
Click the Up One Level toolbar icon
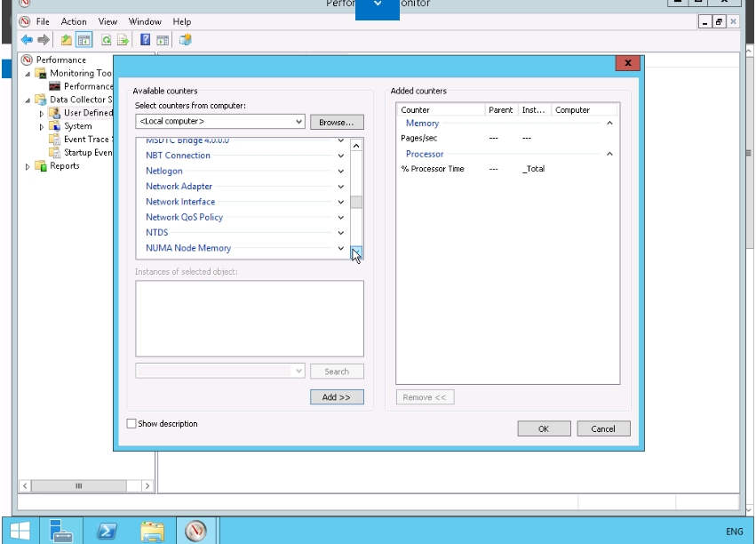pyautogui.click(x=67, y=40)
